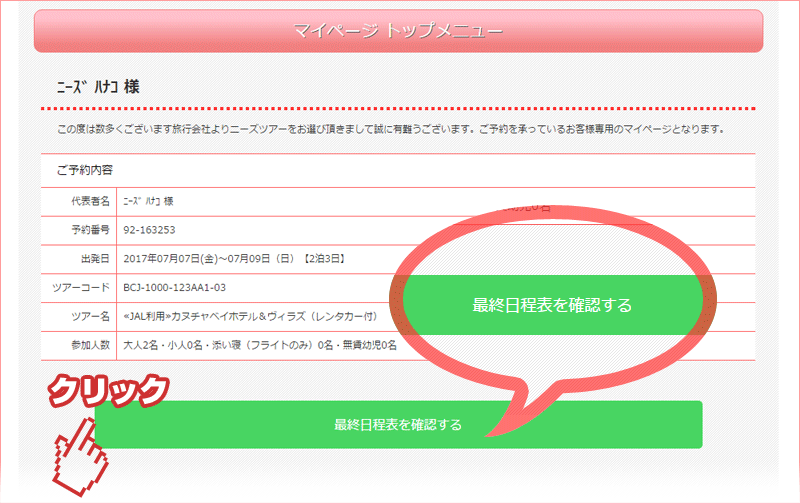Click the ツアーコード row label

[x=81, y=287]
